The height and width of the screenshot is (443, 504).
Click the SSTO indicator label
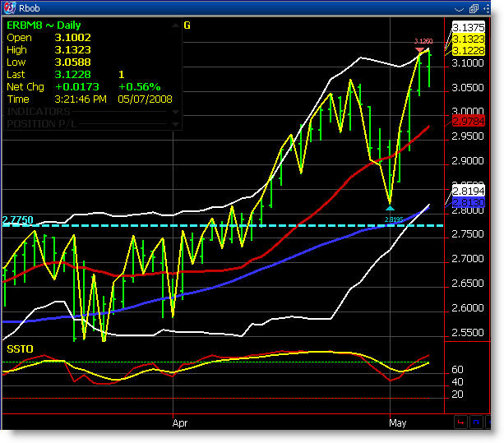click(20, 349)
